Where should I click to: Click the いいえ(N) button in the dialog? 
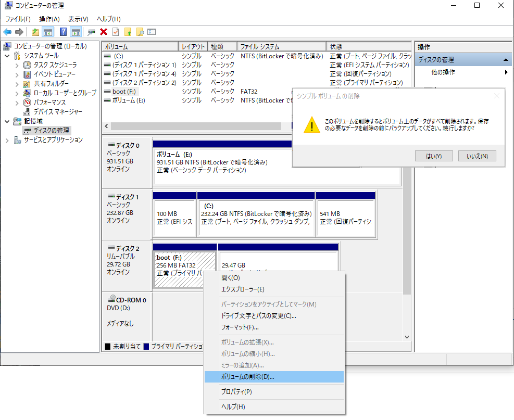tap(477, 156)
